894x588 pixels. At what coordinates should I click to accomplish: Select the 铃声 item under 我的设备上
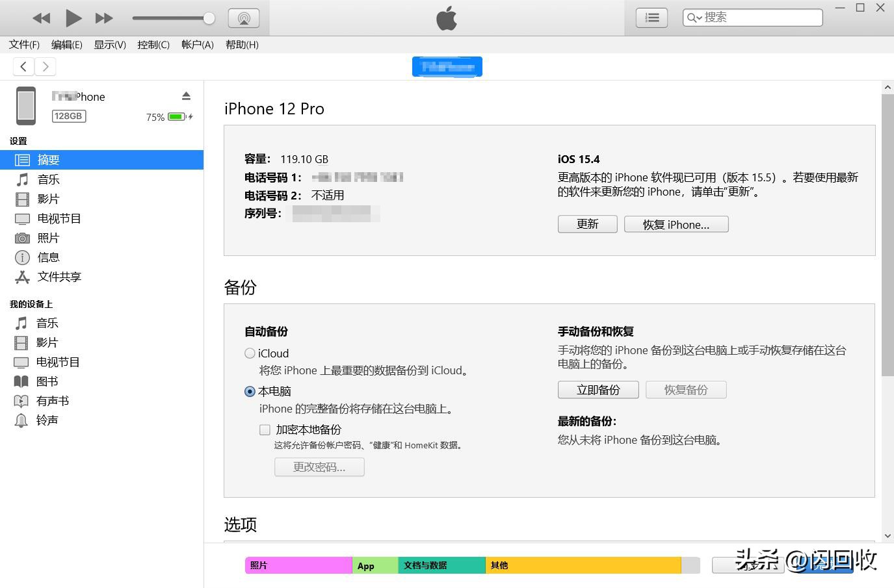48,420
